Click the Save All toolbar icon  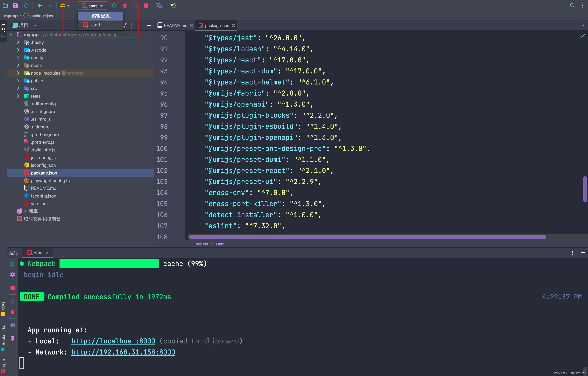(15, 5)
